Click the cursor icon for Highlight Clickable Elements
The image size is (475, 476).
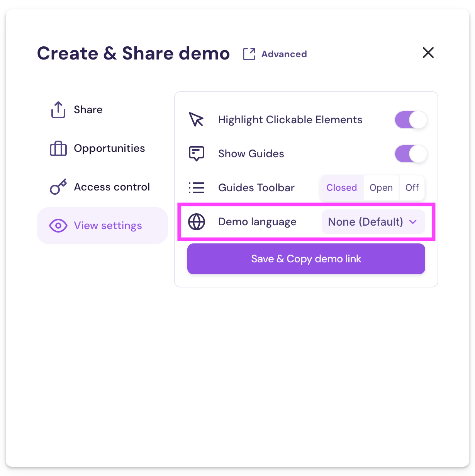click(197, 120)
